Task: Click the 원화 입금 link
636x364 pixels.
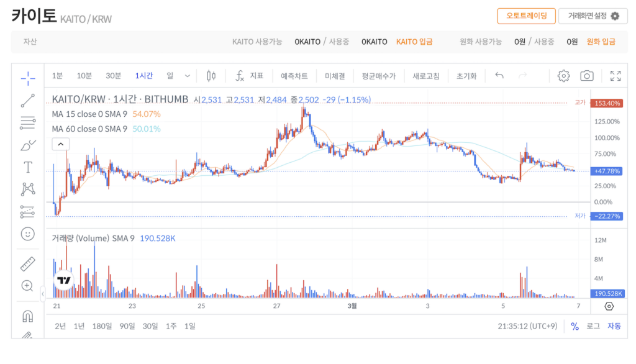Action: [601, 42]
